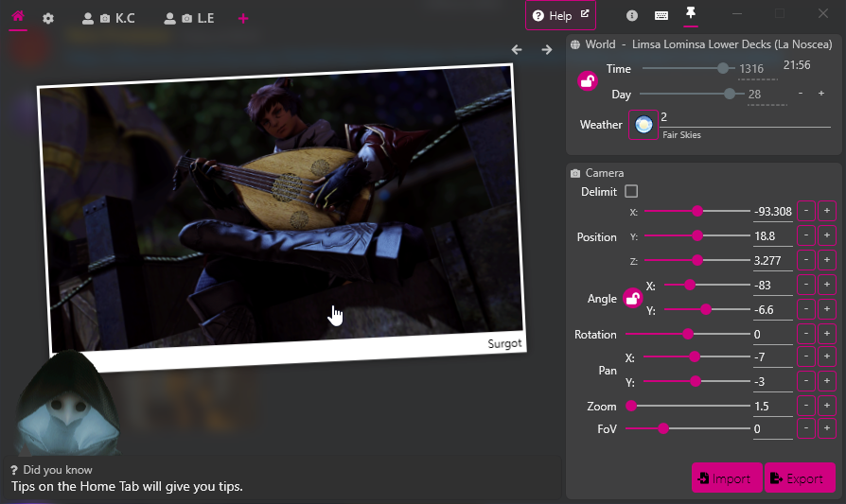
Task: Increase Pan X with plus button
Action: coord(826,356)
